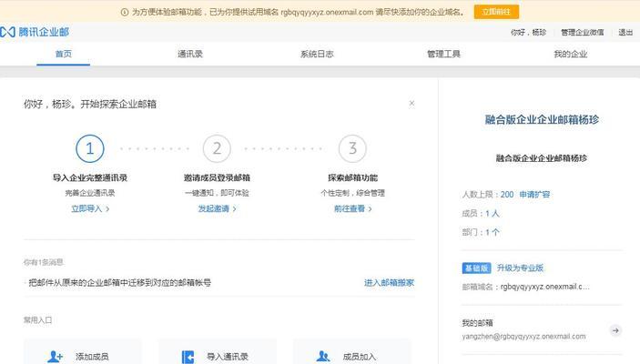
Task: Click the member count 1 人
Action: (492, 214)
